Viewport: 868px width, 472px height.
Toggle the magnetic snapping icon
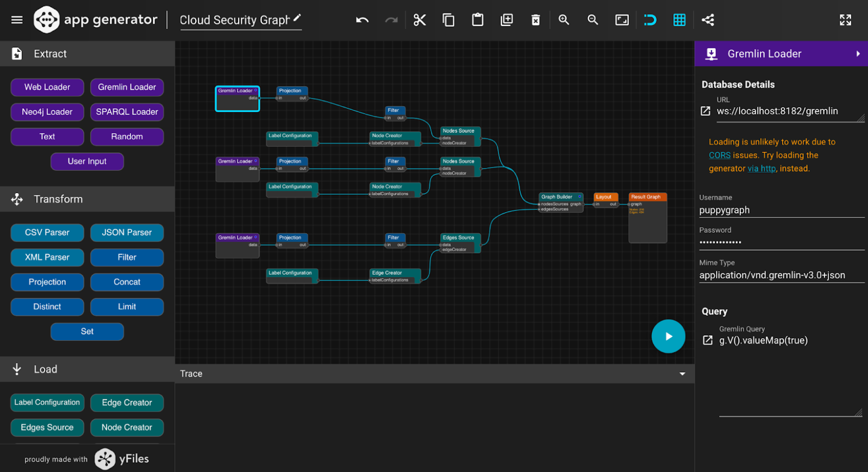coord(651,20)
